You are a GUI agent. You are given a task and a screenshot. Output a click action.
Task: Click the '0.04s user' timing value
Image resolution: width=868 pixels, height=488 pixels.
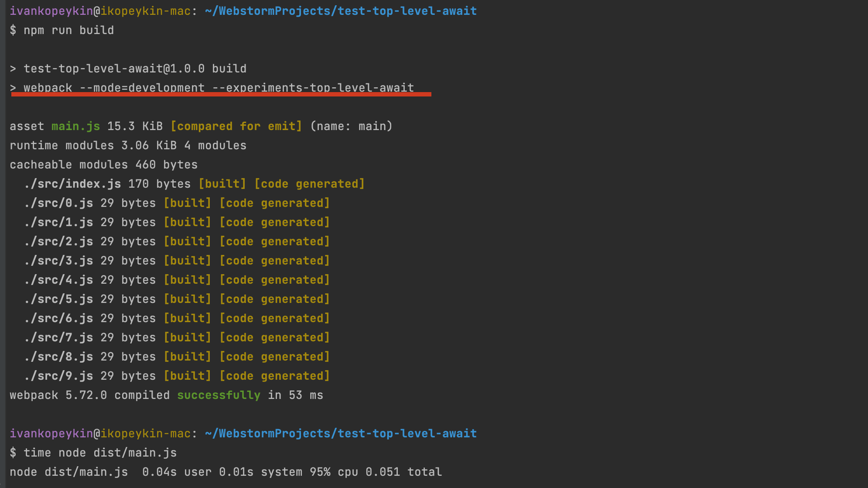tap(177, 472)
